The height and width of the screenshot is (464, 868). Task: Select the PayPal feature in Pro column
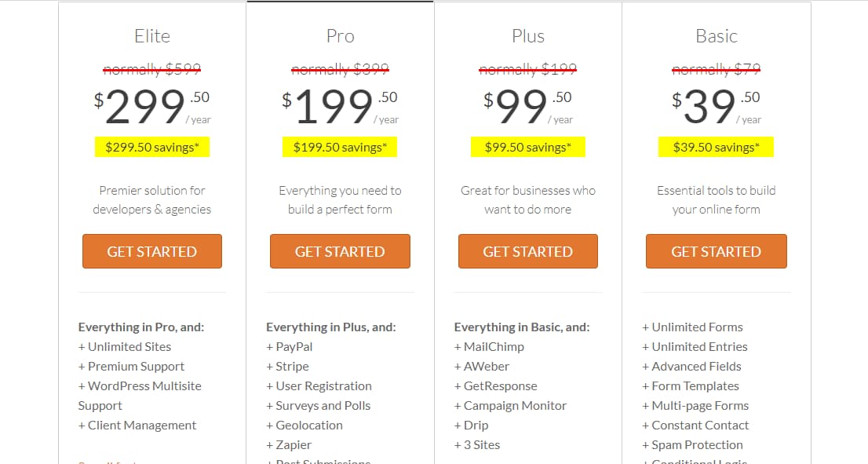pos(290,346)
